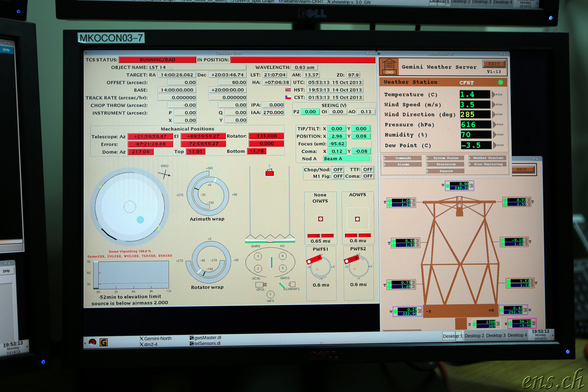
Task: Expand the Wind Speed Plot arrow
Action: [494, 104]
